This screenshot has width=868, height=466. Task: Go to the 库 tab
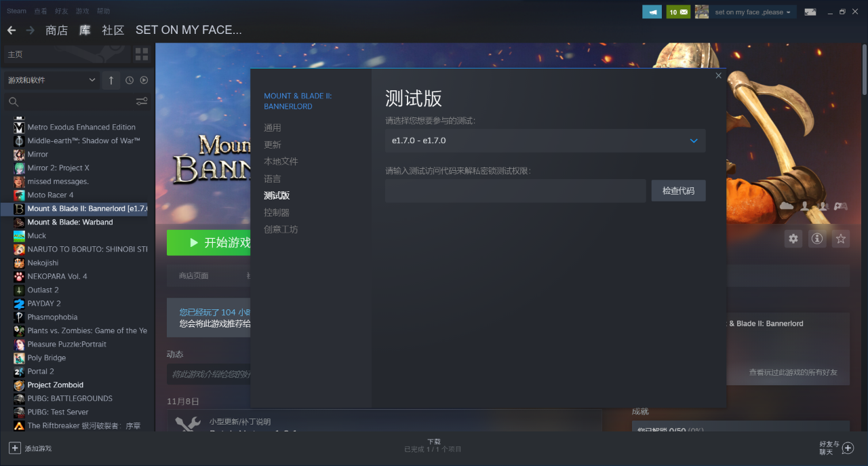click(x=85, y=31)
